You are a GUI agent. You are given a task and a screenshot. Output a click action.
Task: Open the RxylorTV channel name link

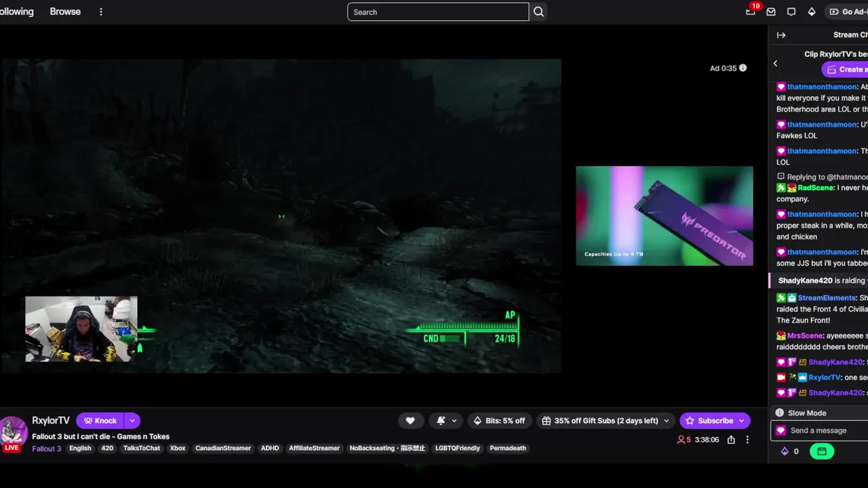tap(51, 421)
